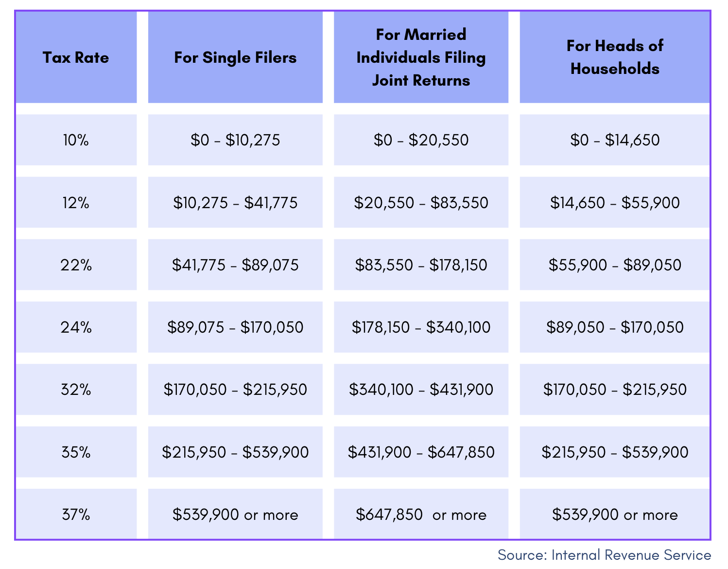Image resolution: width=728 pixels, height=569 pixels.
Task: Click the $340,100 – $431,900 joint returns cell
Action: coord(421,389)
